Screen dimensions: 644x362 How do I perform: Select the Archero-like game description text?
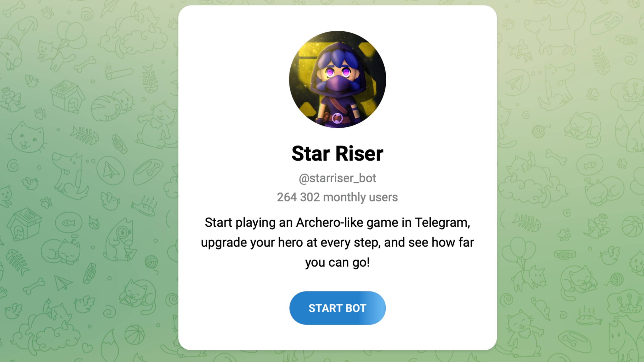pos(337,242)
